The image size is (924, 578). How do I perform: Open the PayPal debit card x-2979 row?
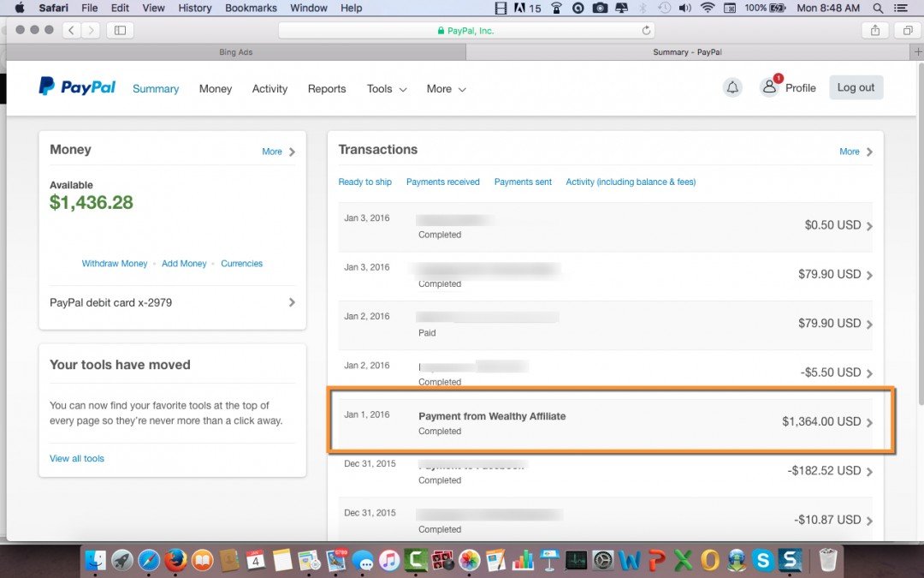point(172,302)
